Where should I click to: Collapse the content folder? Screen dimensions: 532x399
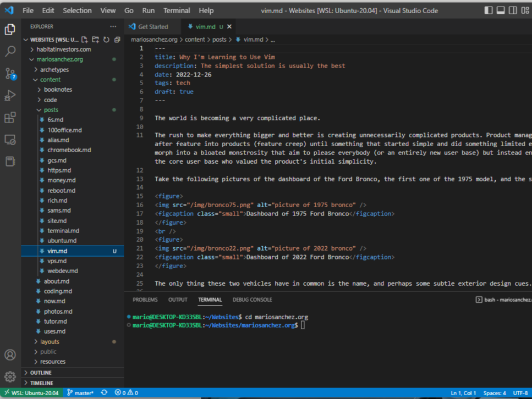point(73,80)
